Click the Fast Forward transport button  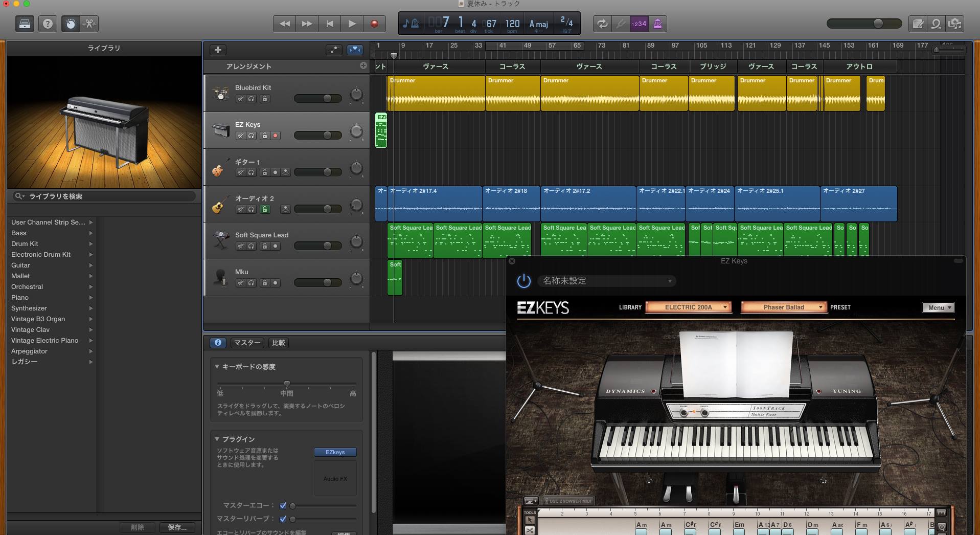(x=307, y=24)
